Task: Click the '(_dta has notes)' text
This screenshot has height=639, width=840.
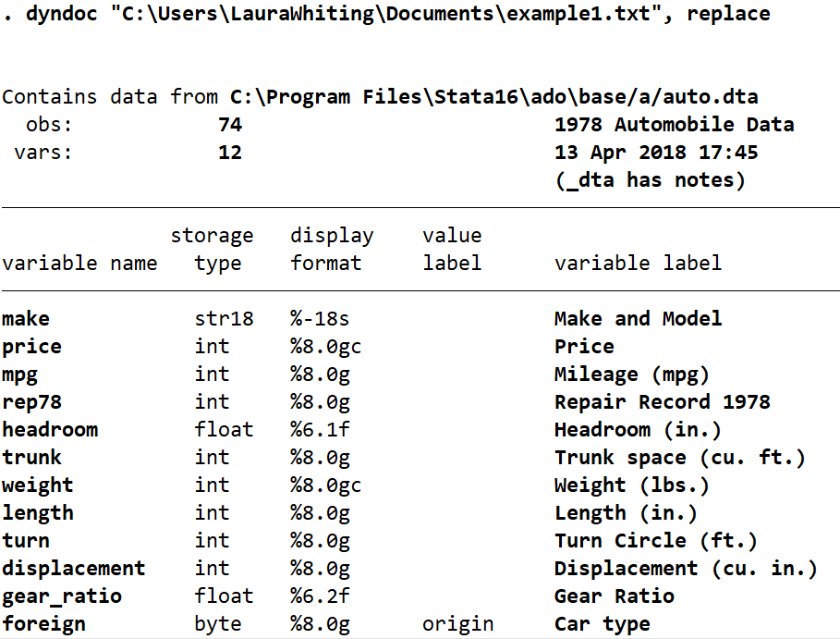Action: 650,180
